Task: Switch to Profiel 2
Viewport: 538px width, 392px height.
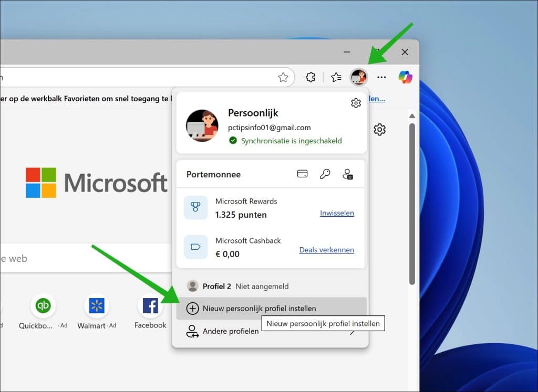Action: [x=271, y=286]
